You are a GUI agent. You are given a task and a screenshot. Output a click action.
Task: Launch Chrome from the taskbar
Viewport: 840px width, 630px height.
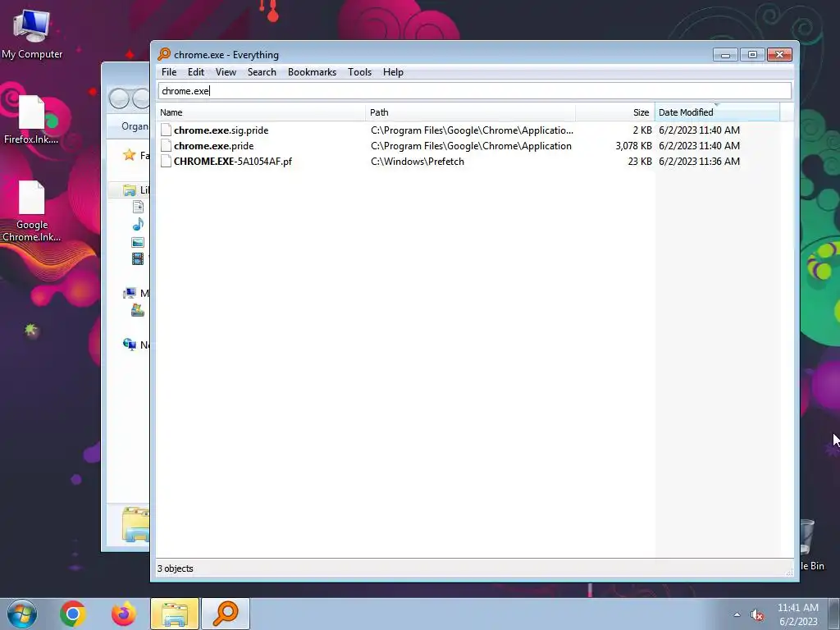tap(73, 614)
